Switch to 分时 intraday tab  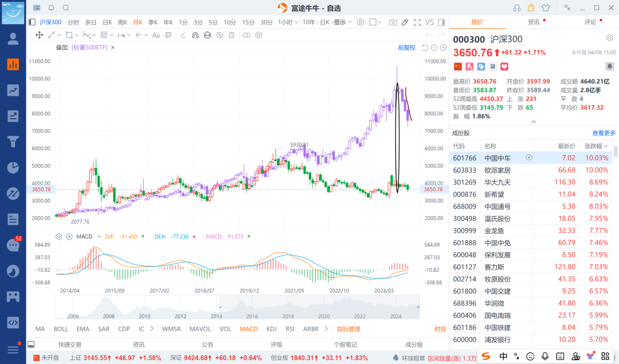coord(73,22)
